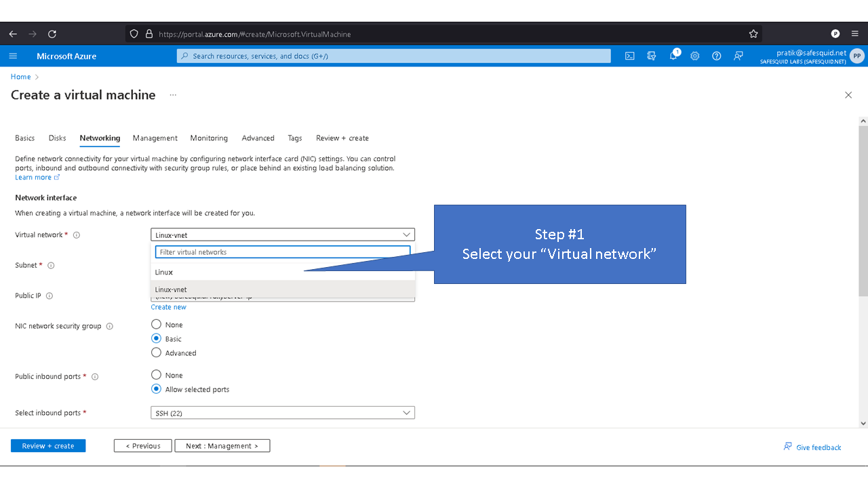Image resolution: width=868 pixels, height=488 pixels.
Task: Go to Previous step
Action: [x=143, y=446]
